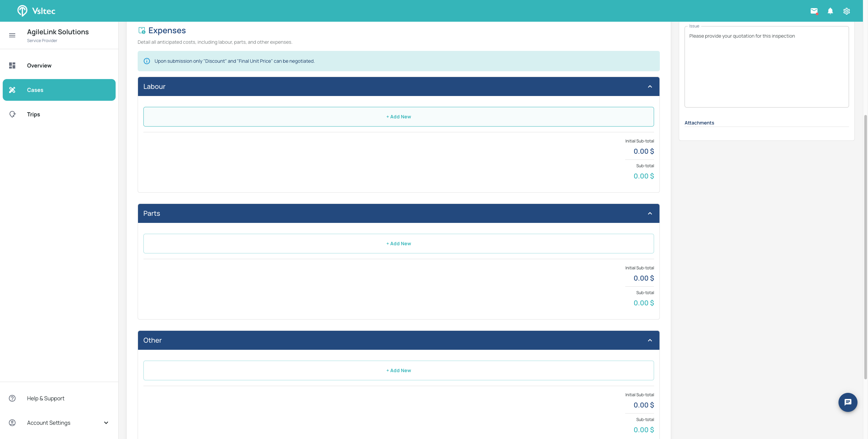Screen dimensions: 868x439
Task: Open Trips from the sidebar
Action: 59,114
